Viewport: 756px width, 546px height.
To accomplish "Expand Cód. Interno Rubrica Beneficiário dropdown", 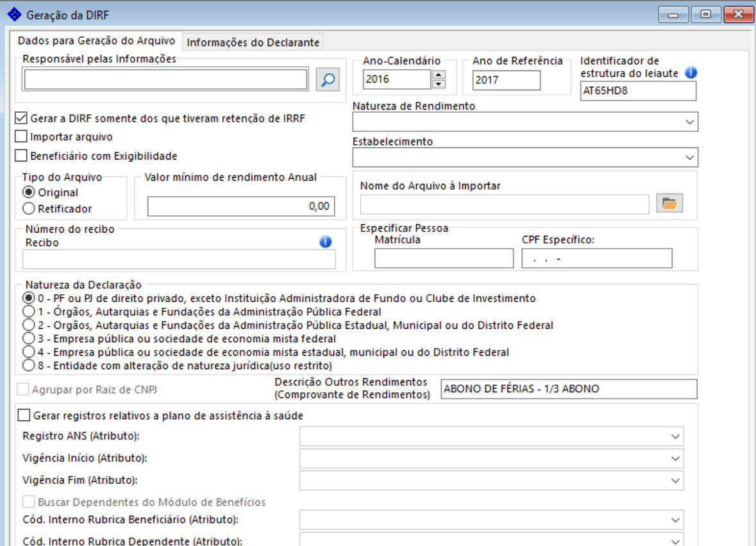I will coord(675,520).
